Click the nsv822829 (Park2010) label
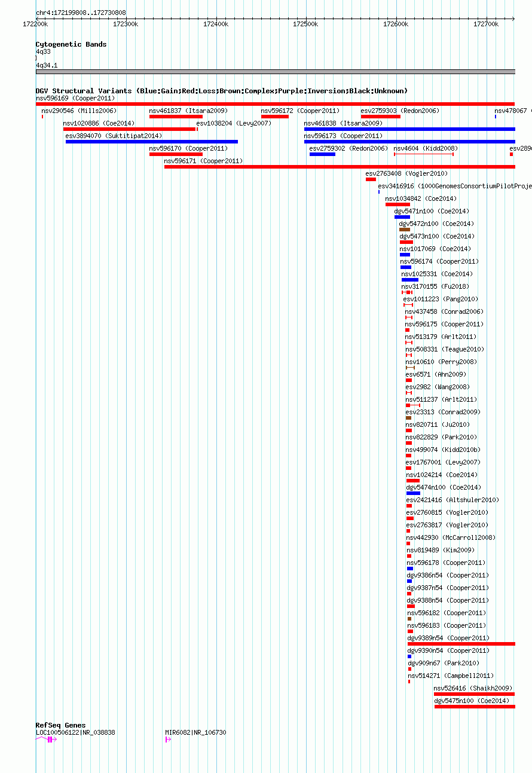The image size is (532, 773). (441, 437)
